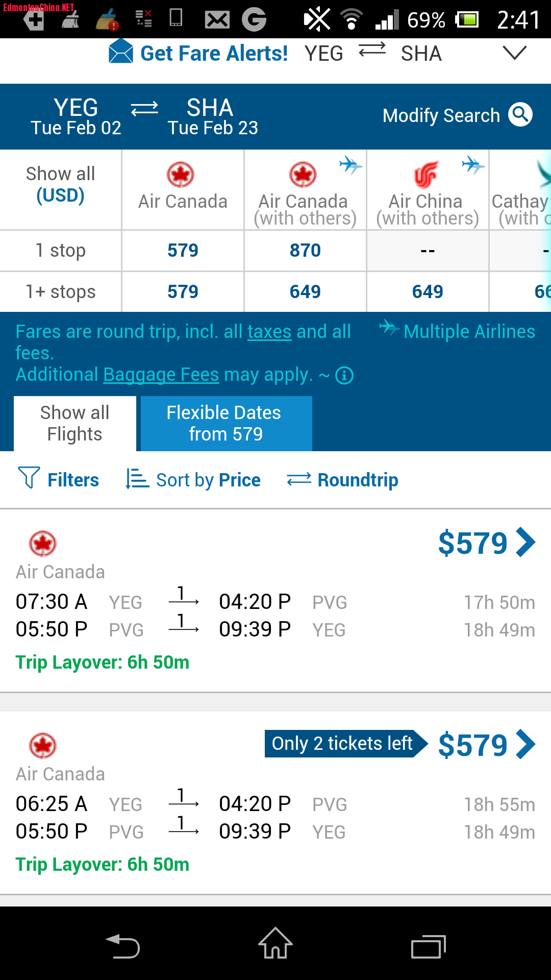Tap the Android home button
This screenshot has width=551, height=980.
[x=275, y=943]
